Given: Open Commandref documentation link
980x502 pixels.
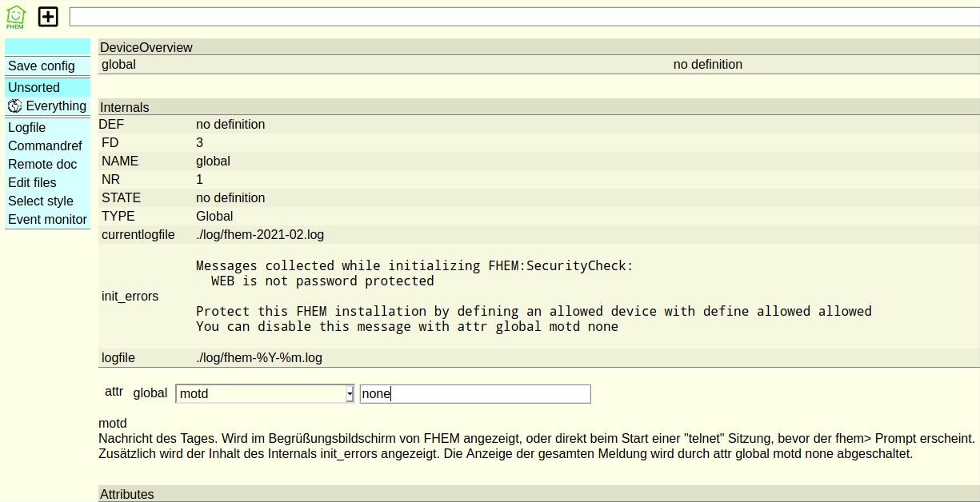Looking at the screenshot, I should point(45,146).
